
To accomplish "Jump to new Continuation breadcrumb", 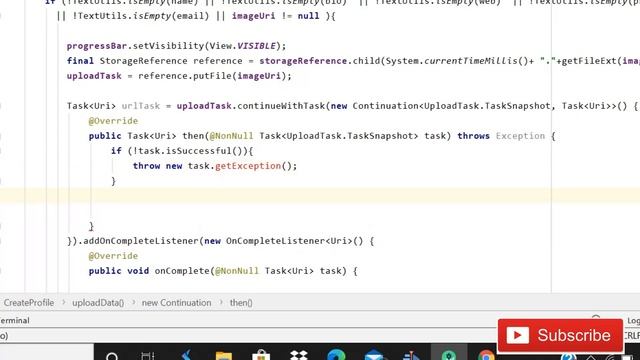I will 176,303.
